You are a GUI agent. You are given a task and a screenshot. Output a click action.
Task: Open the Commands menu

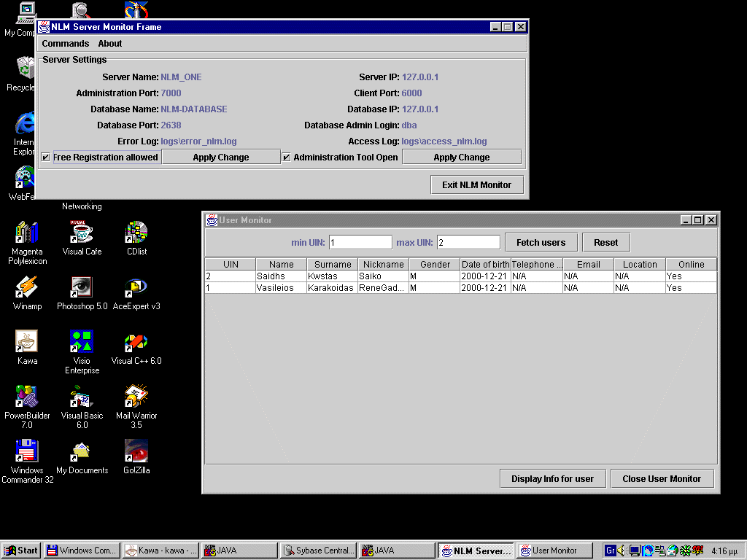tap(65, 43)
